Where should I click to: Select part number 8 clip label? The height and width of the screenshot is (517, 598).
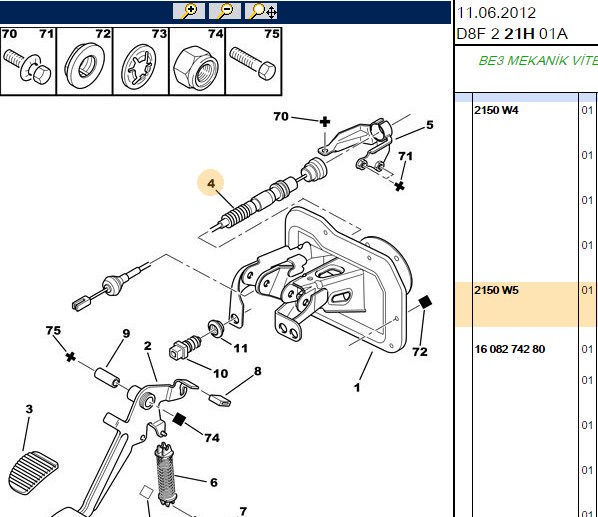pos(258,371)
